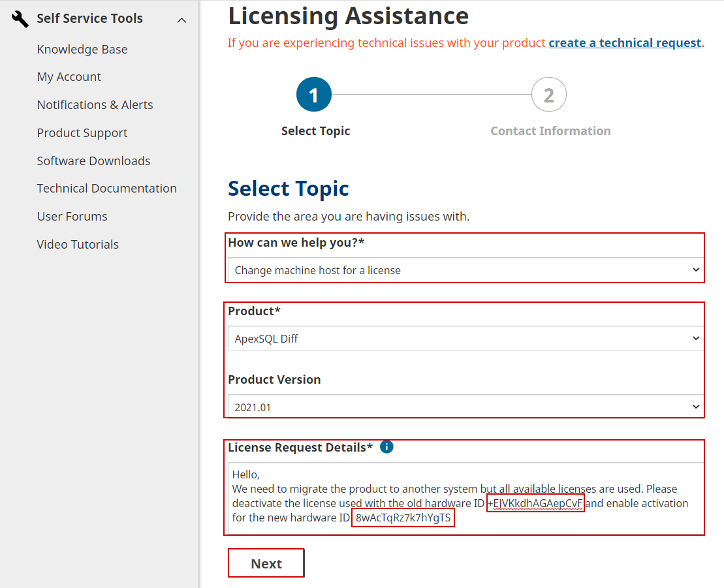Open the Product dropdown showing ApexSQL Diff

pyautogui.click(x=465, y=338)
